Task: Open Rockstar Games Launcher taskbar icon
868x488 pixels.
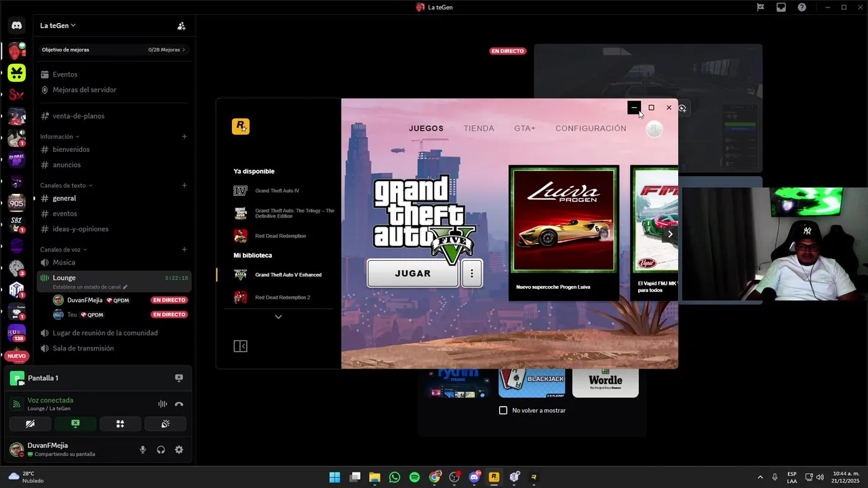Action: [494, 477]
